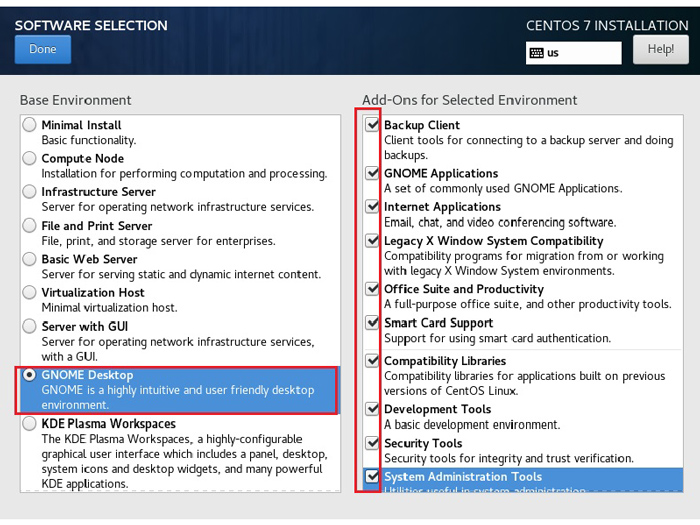Click the 'Backup Client' add-on title

click(422, 125)
